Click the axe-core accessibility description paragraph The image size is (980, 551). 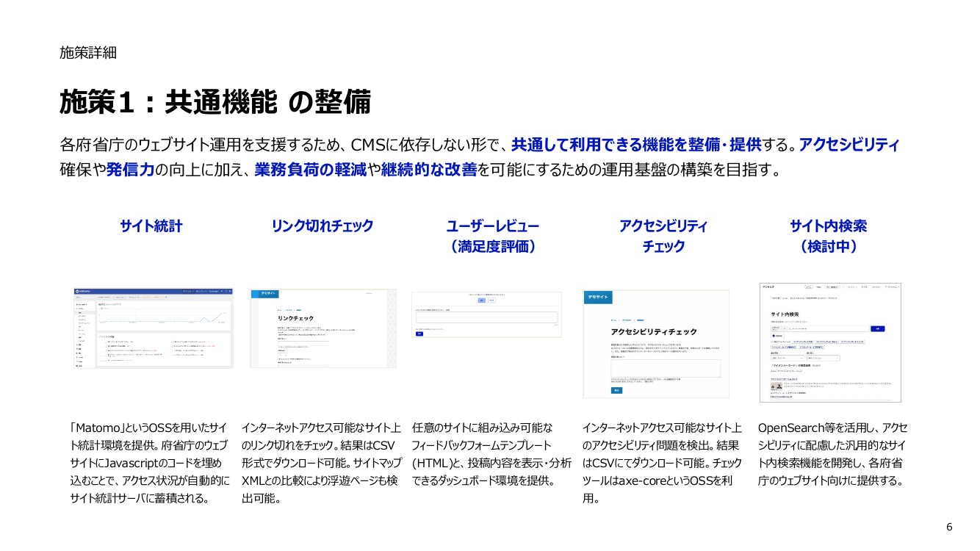[x=662, y=463]
